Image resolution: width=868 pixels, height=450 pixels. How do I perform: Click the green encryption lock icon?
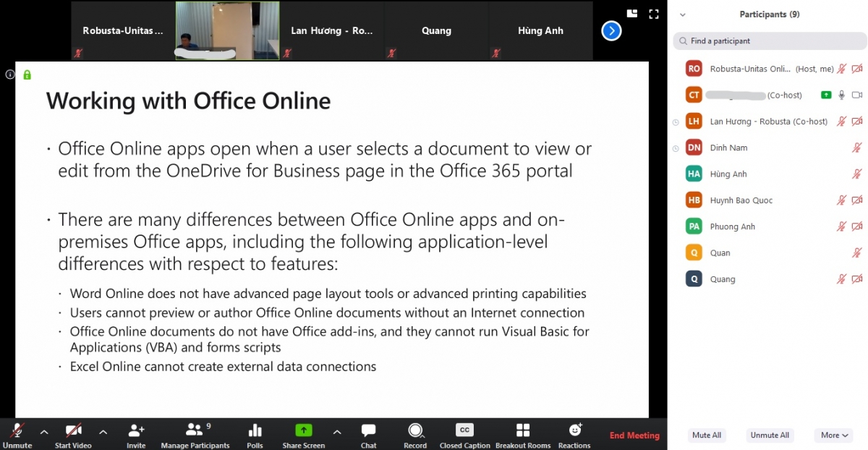tap(27, 75)
